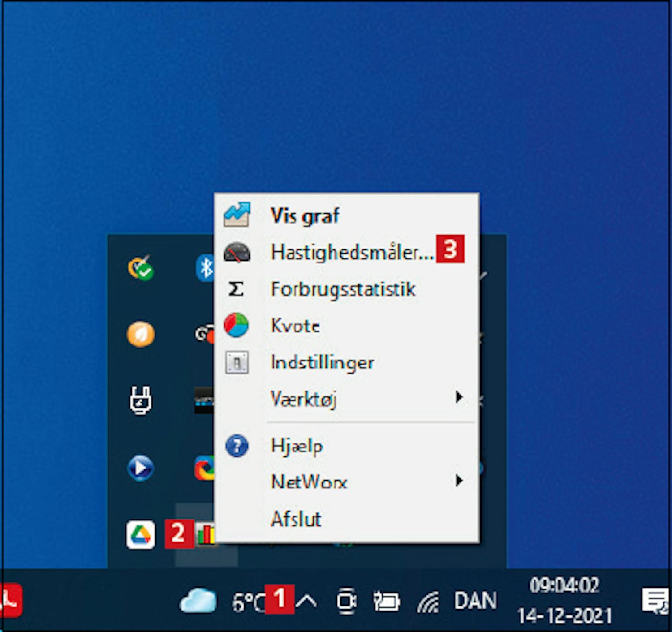Click the red and grey tray icon under Bluetooth
Viewport: 672px width, 632px height.
click(x=204, y=334)
